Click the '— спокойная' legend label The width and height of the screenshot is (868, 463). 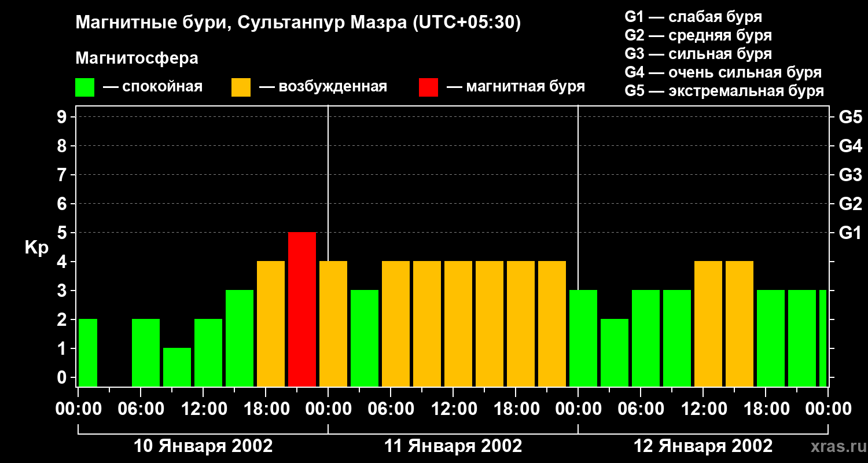coord(152,87)
